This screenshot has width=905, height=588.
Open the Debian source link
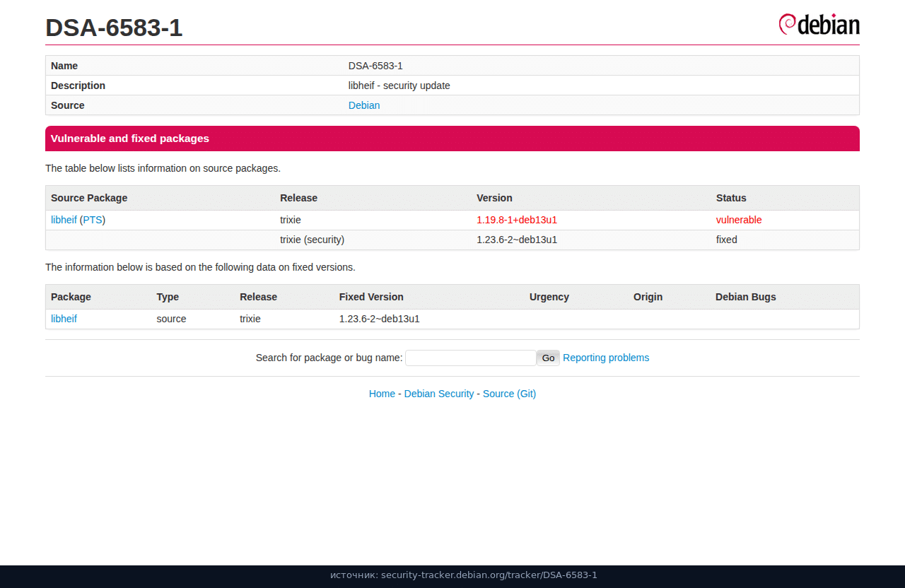point(364,105)
